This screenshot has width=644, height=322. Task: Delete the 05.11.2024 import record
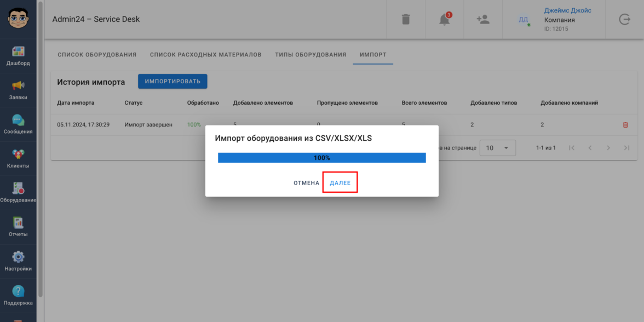click(625, 125)
